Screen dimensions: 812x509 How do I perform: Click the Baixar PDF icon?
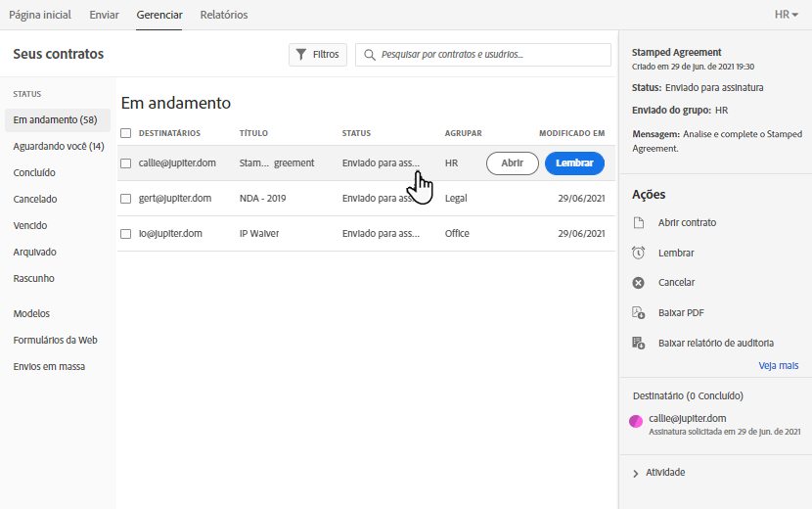click(638, 313)
